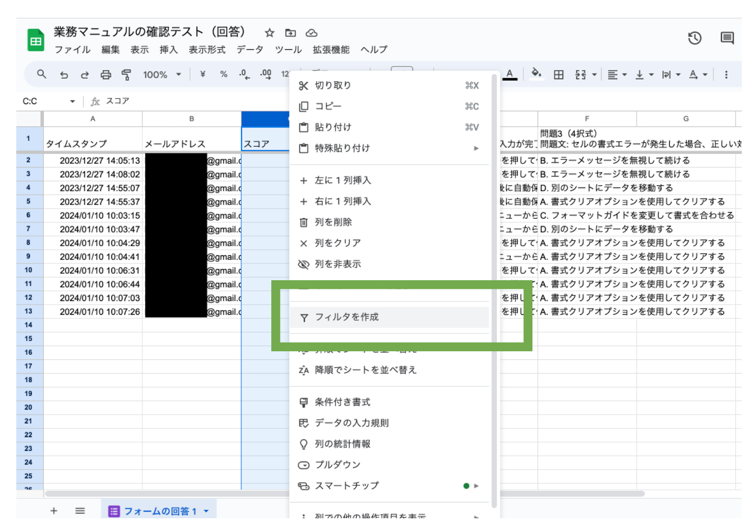Redo the last action

coord(85,75)
